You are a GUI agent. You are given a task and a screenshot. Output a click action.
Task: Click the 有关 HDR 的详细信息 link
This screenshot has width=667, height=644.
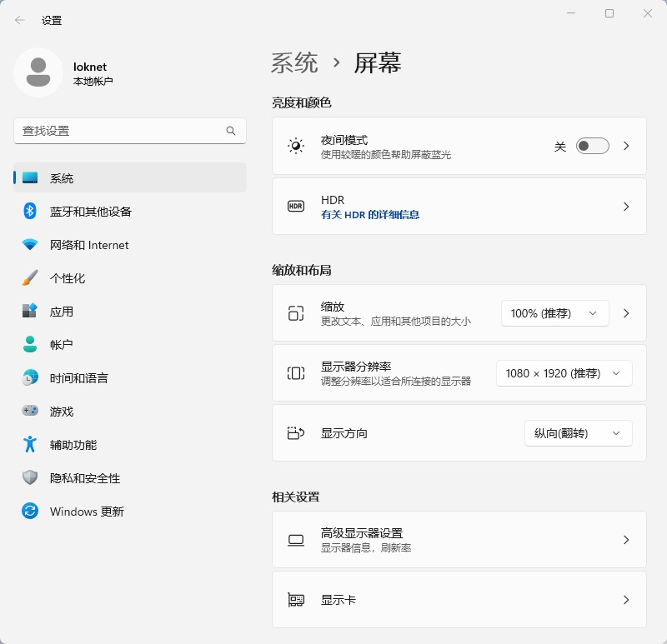point(370,215)
